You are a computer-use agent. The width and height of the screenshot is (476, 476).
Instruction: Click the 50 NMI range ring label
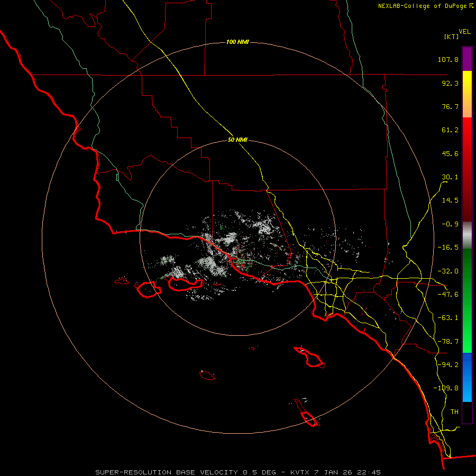237,140
